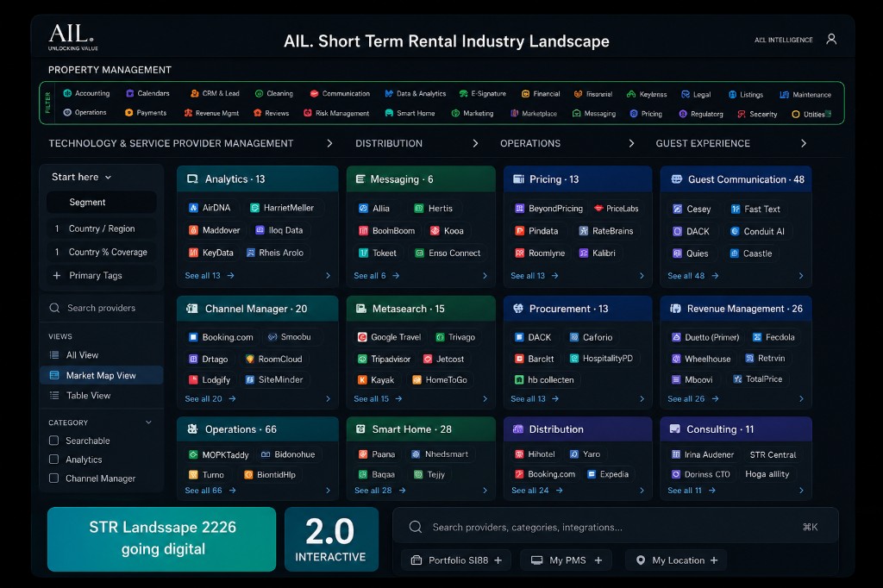Image resolution: width=883 pixels, height=588 pixels.
Task: Expand the Pricing card right chevron
Action: [x=642, y=275]
